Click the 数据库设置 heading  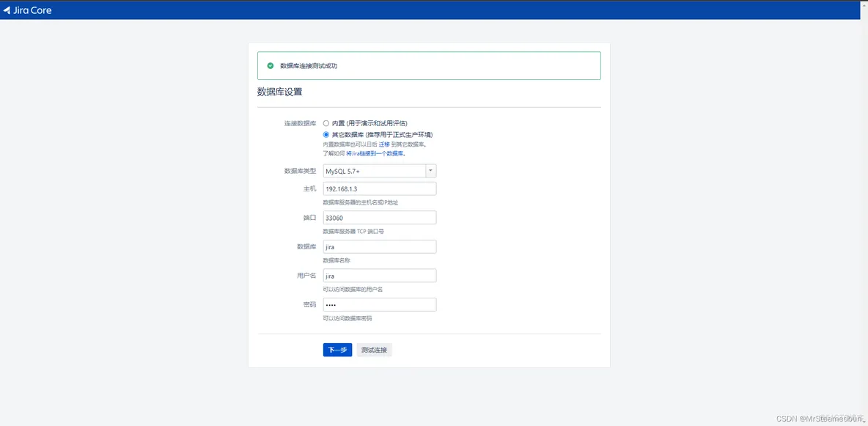point(280,92)
